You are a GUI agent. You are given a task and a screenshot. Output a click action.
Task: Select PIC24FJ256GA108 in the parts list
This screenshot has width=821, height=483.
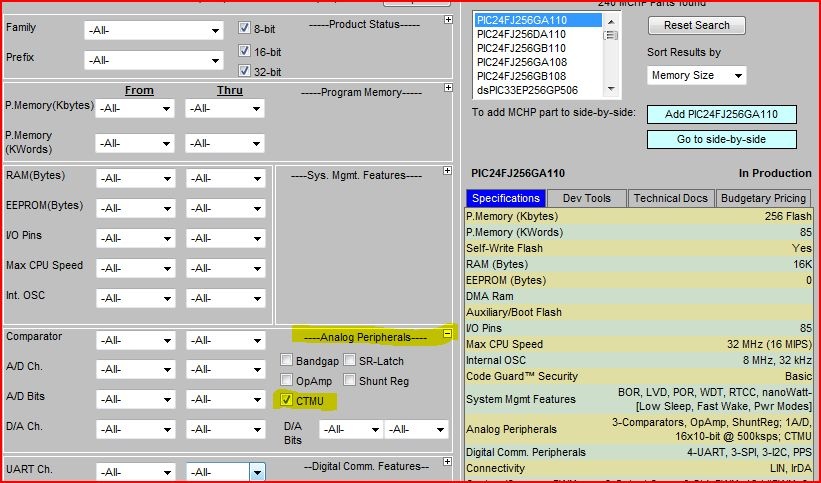pos(538,62)
